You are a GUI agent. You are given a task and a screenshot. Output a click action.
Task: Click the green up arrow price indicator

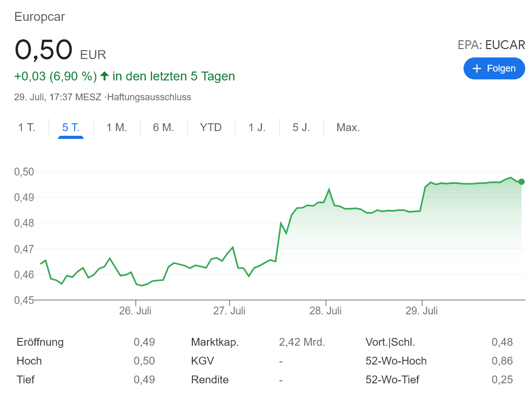105,76
